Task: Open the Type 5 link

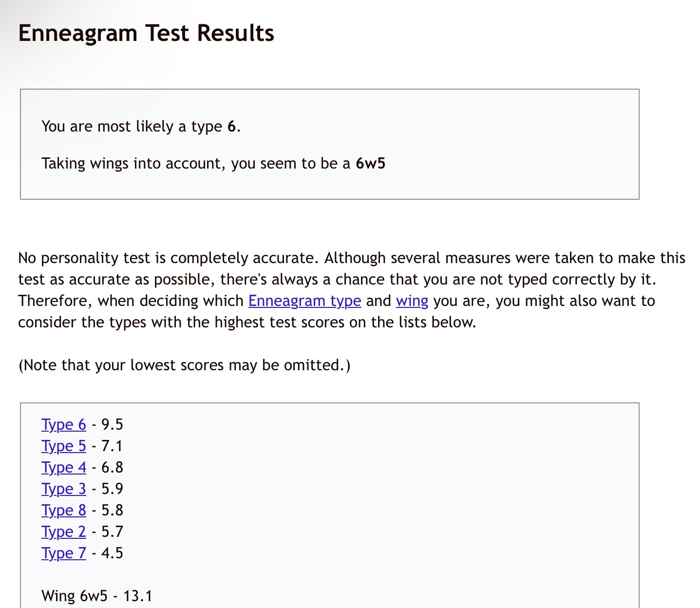Action: point(64,446)
